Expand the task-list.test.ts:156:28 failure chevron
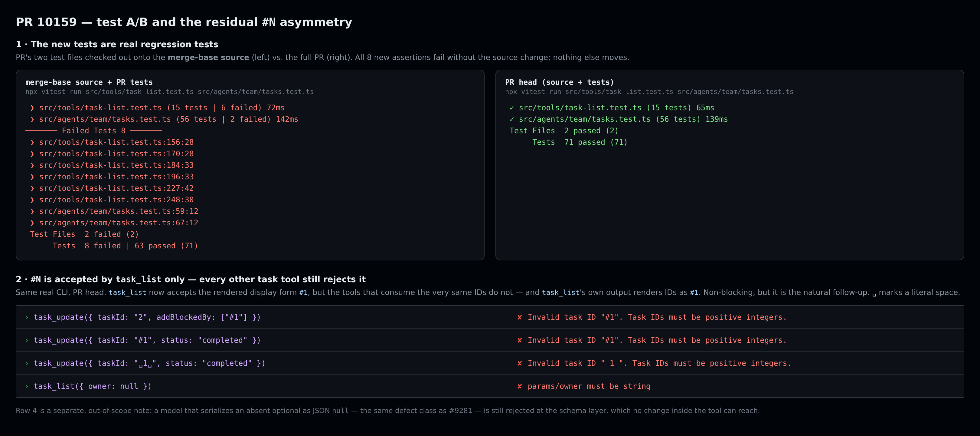Screen dimensions: 980x436 pyautogui.click(x=32, y=142)
